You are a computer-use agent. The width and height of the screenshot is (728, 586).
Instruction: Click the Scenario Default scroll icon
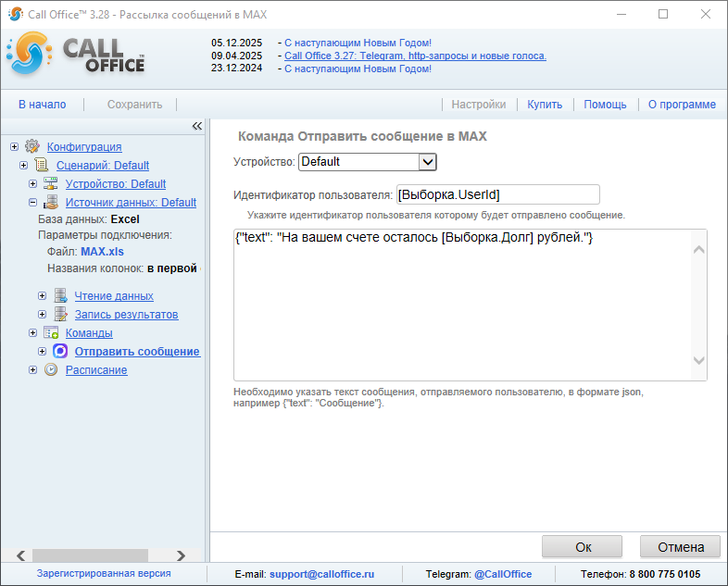[42, 165]
